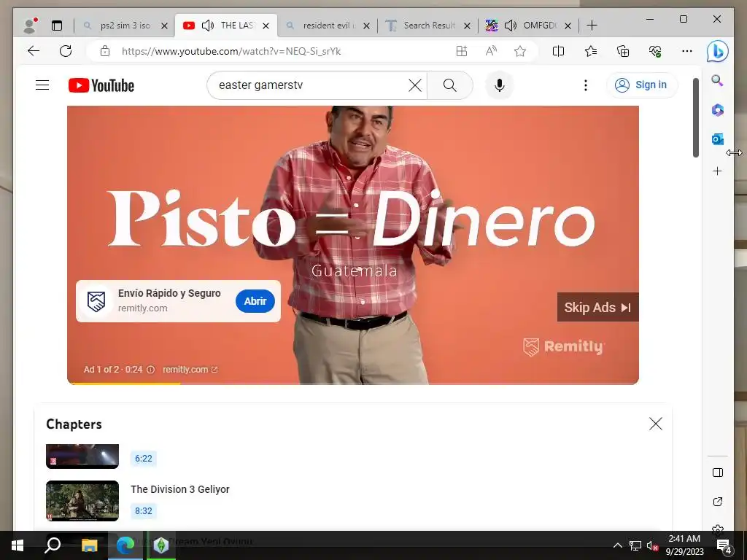Select the YouTube 'THE LAS' tab
This screenshot has width=747, height=560.
pyautogui.click(x=226, y=26)
